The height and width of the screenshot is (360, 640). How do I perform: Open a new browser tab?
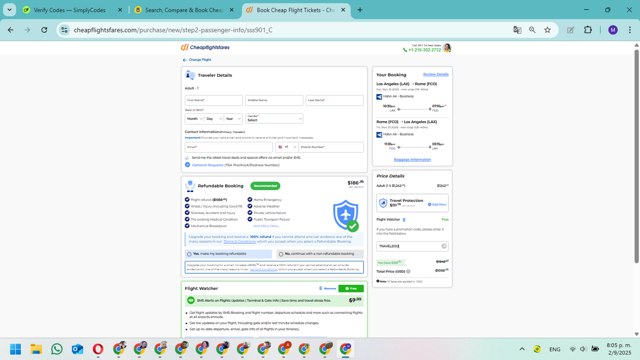[x=360, y=10]
